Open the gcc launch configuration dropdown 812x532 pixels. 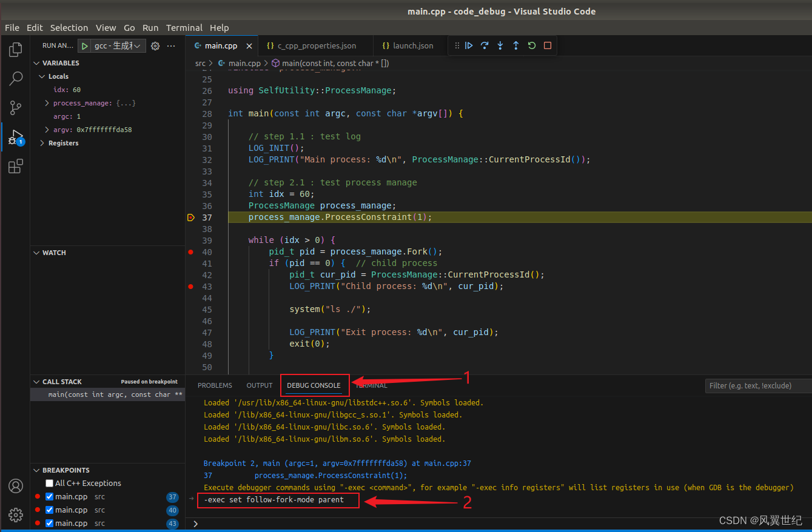[118, 46]
